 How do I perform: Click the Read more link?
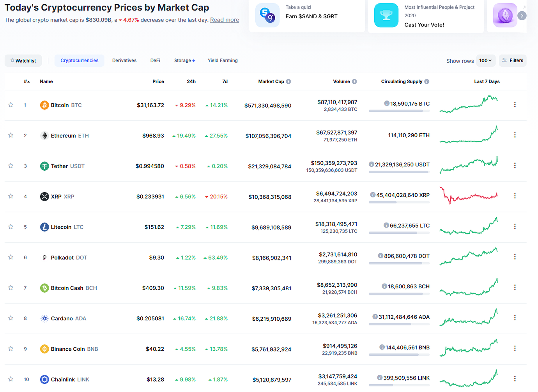tap(225, 20)
